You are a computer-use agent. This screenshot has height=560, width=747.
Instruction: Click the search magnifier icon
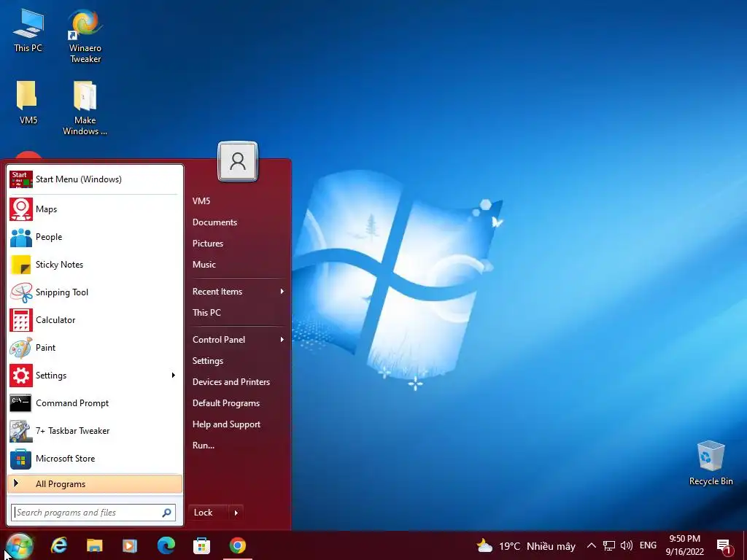coord(167,513)
